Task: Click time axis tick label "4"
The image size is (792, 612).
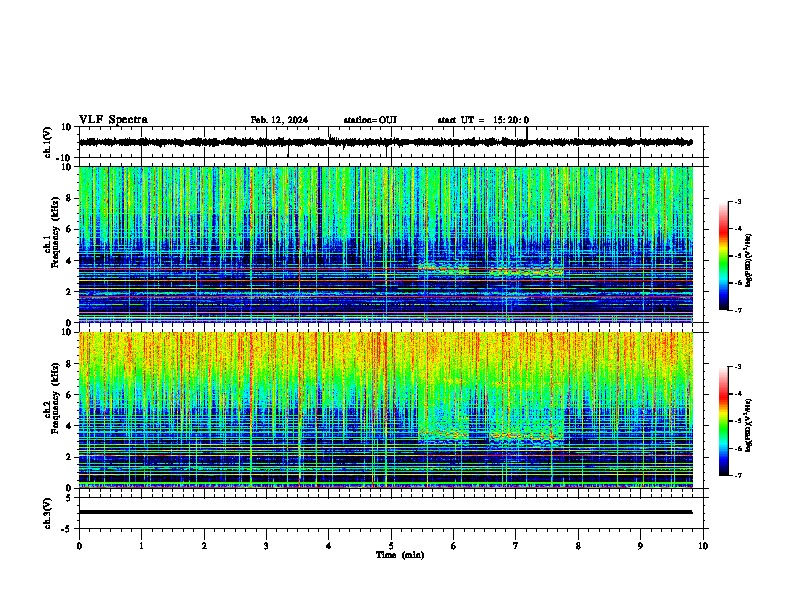Action: 329,546
